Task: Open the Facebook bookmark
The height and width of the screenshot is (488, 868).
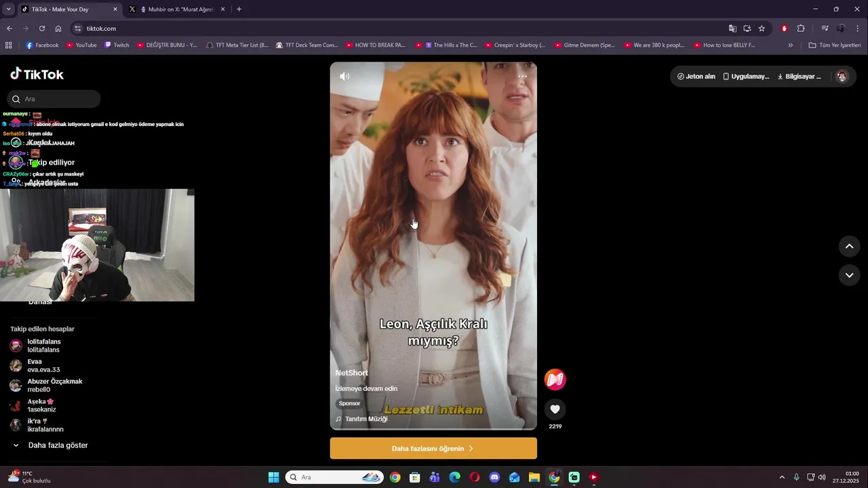Action: coord(42,45)
